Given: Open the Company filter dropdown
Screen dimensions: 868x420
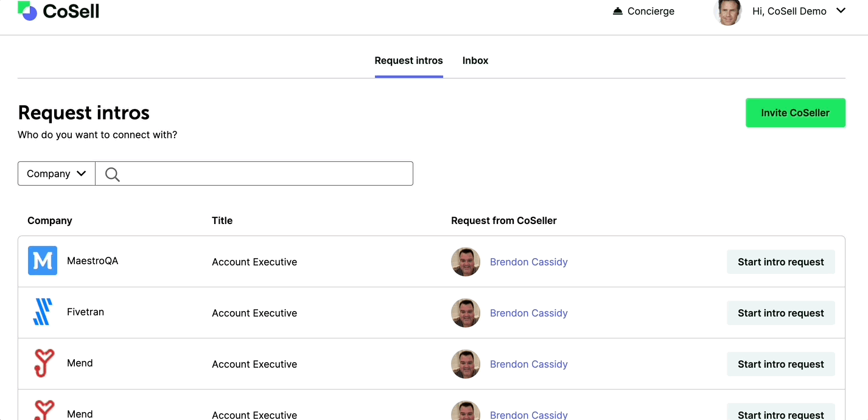Looking at the screenshot, I should 57,173.
